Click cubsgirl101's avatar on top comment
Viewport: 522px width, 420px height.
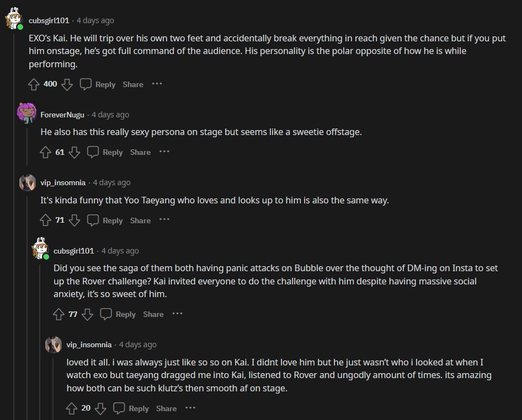14,20
